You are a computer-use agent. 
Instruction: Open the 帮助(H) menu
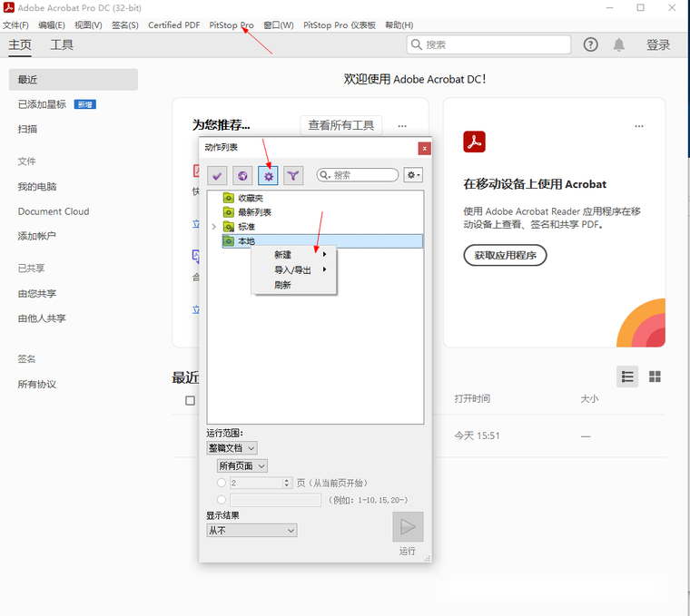pyautogui.click(x=399, y=25)
